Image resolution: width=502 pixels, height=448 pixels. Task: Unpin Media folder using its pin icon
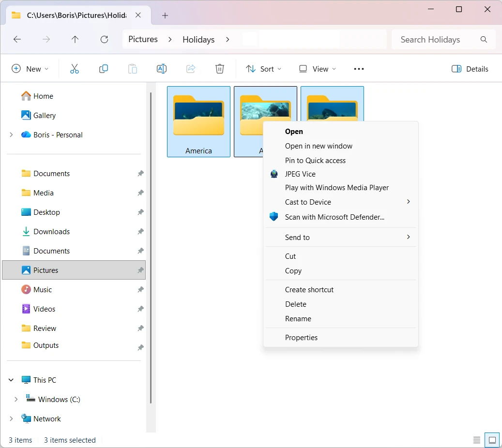click(140, 193)
